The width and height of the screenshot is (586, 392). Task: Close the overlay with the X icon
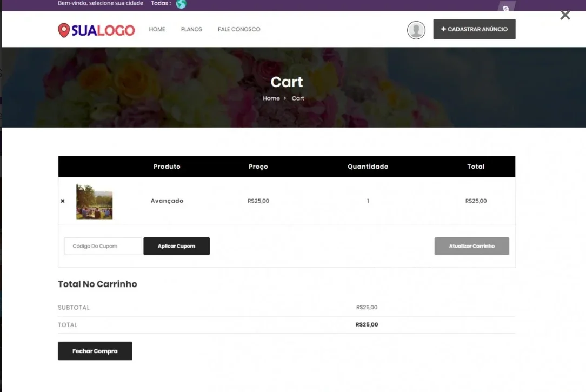pyautogui.click(x=565, y=15)
